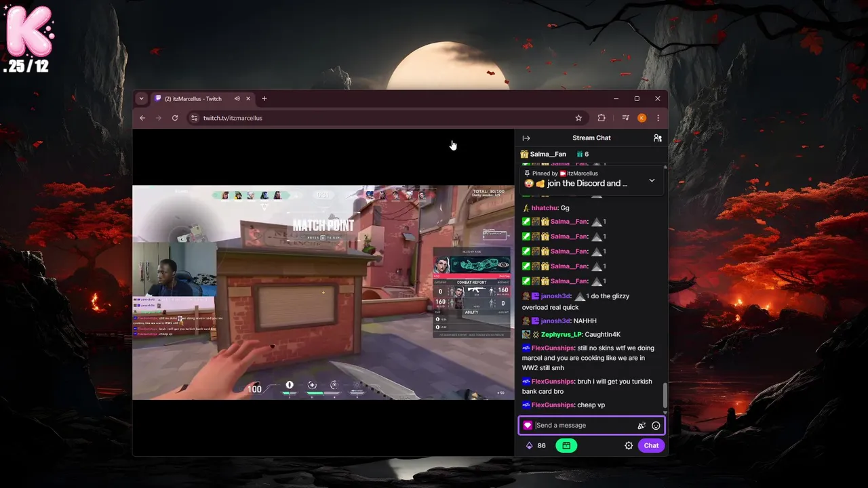Click FlexGunships on the cheap vp message

click(x=553, y=405)
